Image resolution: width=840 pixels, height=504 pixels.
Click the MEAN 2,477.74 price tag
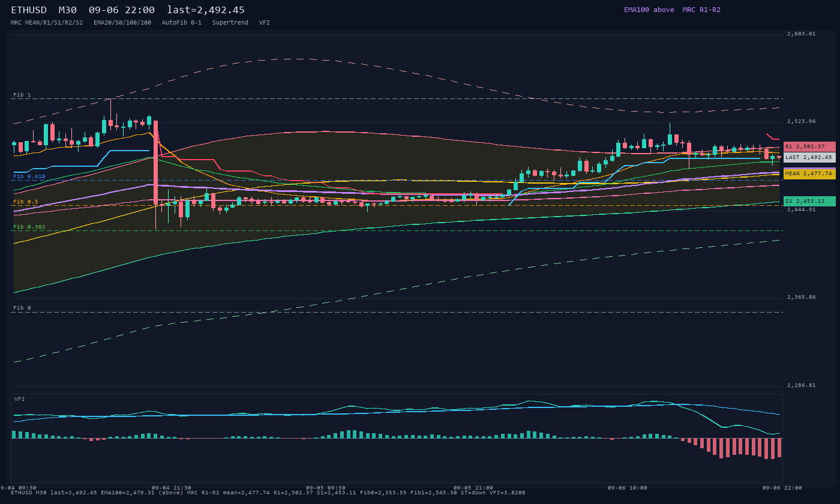point(809,173)
